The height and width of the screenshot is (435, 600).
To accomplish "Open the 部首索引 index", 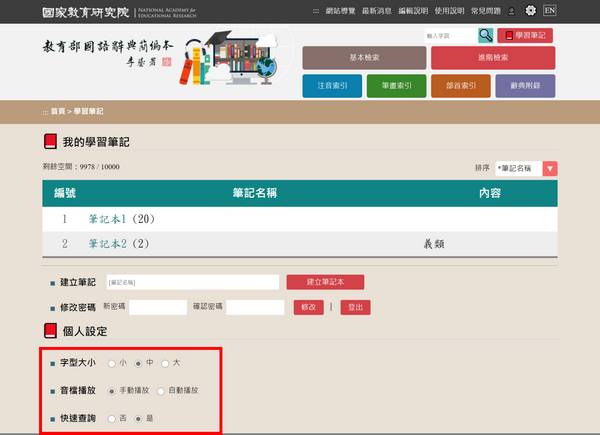I will 461,86.
